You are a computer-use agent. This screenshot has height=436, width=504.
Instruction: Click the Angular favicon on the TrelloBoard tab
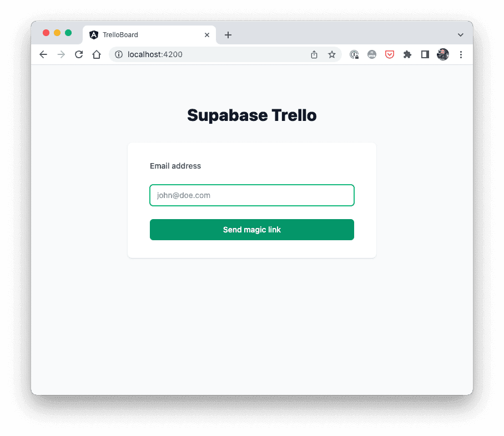coord(95,34)
